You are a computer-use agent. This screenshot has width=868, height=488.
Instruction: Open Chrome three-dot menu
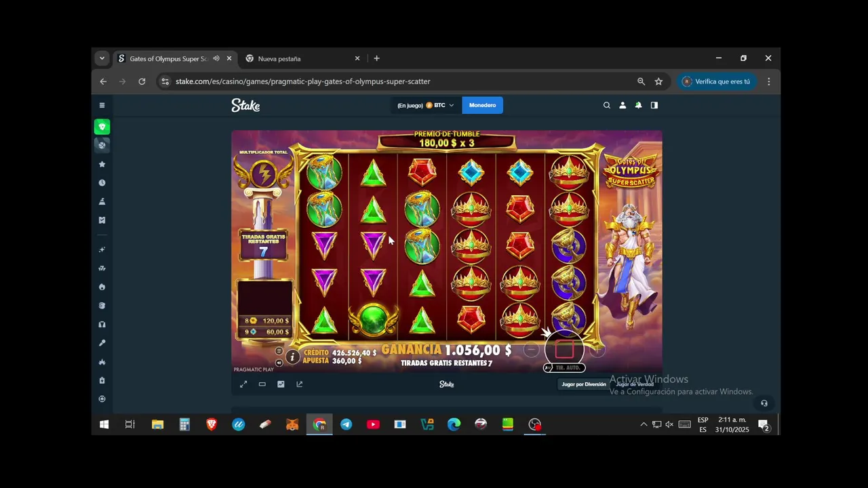coord(768,81)
